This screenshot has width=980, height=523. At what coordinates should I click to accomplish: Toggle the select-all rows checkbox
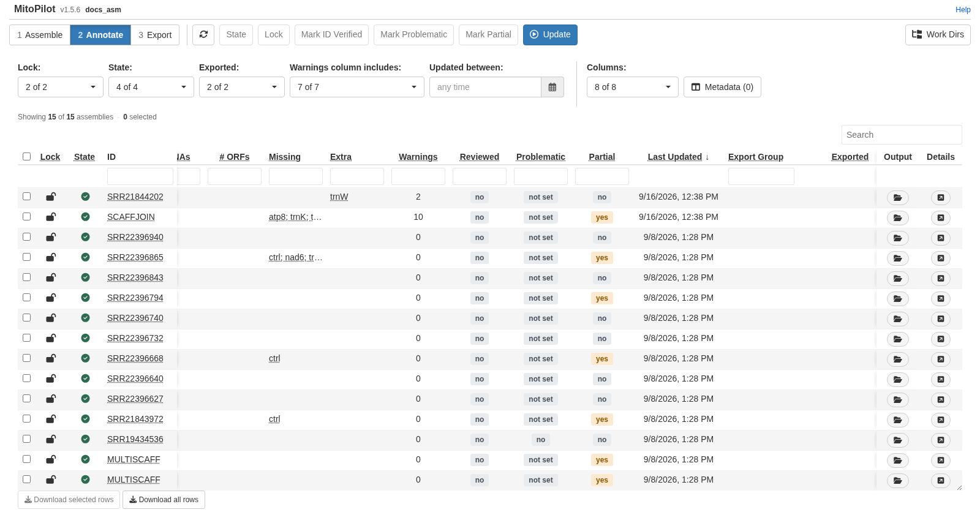26,157
